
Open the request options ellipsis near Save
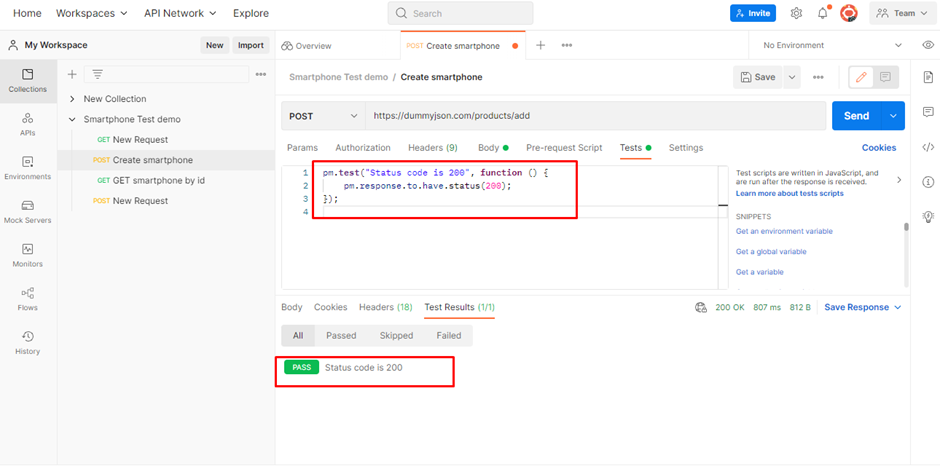click(x=818, y=77)
